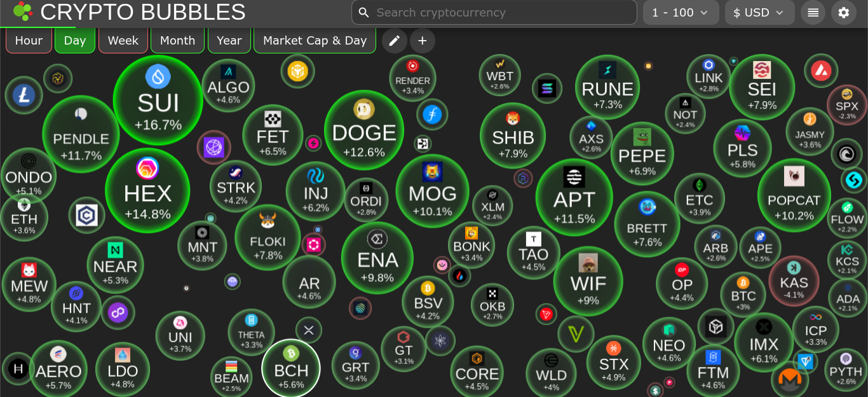Image resolution: width=868 pixels, height=397 pixels.
Task: Open the STX bubble
Action: point(613,363)
